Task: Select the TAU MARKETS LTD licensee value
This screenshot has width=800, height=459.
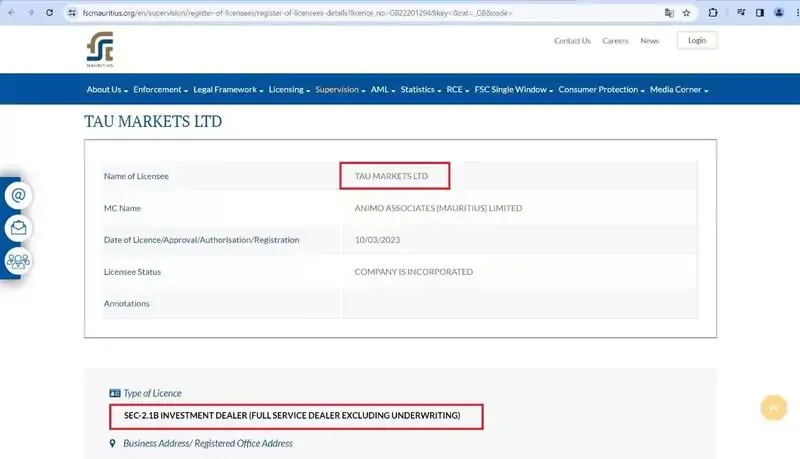Action: click(391, 176)
